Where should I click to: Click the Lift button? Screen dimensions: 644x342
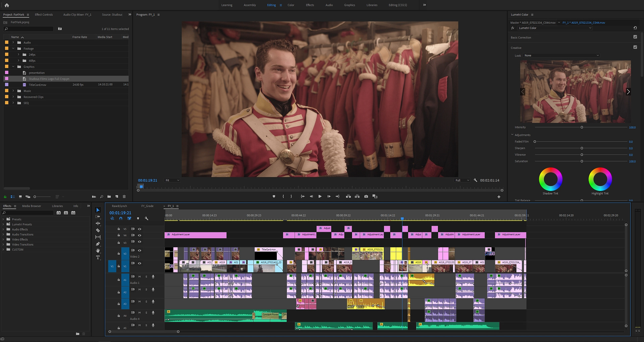tap(348, 196)
